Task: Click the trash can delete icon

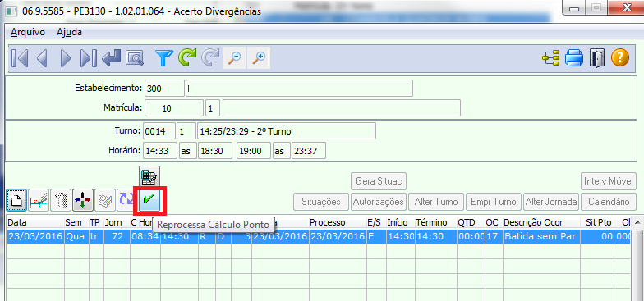Action: (61, 200)
